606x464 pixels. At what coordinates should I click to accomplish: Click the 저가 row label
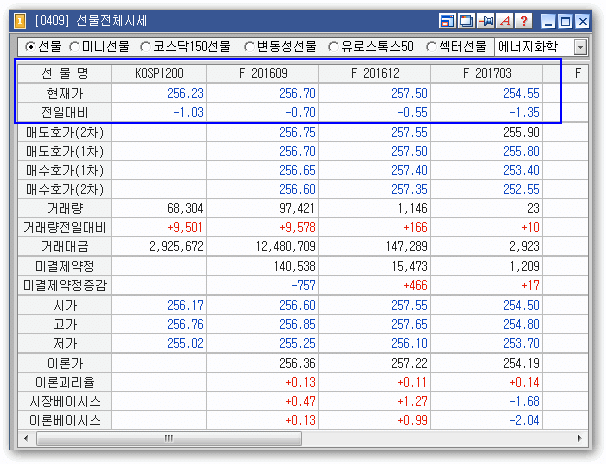[x=65, y=343]
